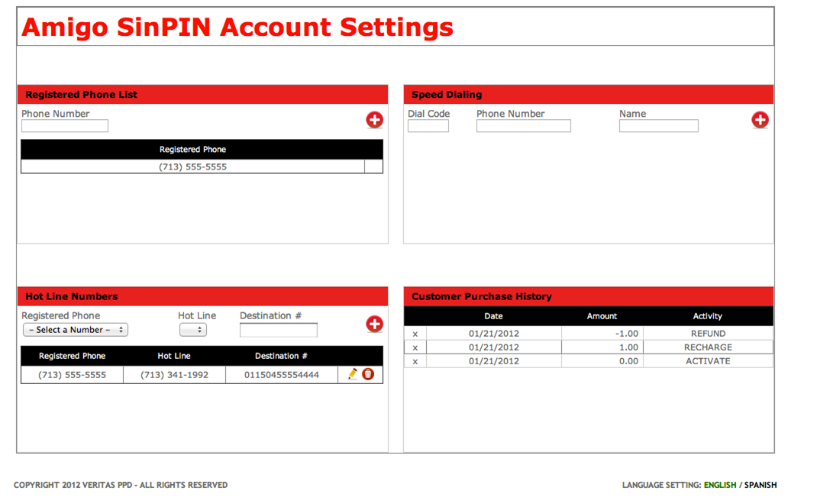This screenshot has height=504, width=817.
Task: Remove REFUND purchase row with x
Action: [x=415, y=334]
